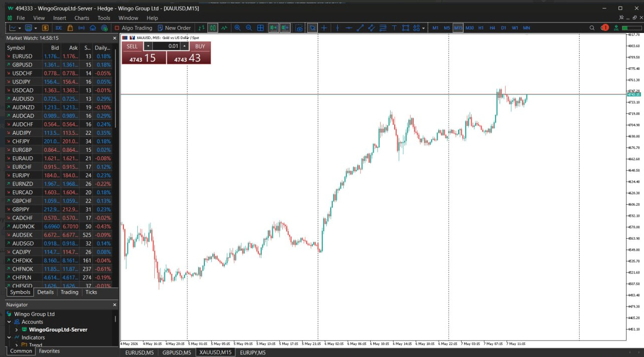Switch chart to M30 timeframe
The height and width of the screenshot is (357, 644).
click(x=470, y=28)
